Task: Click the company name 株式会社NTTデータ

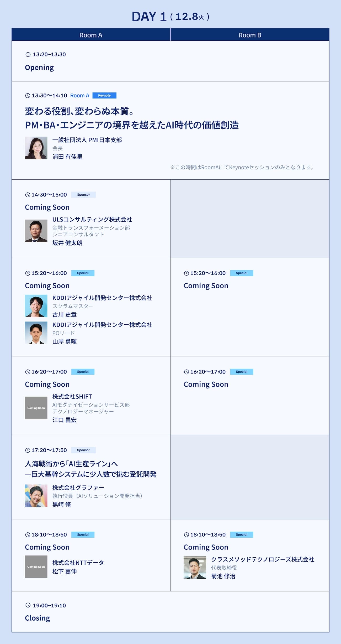Action: point(78,563)
